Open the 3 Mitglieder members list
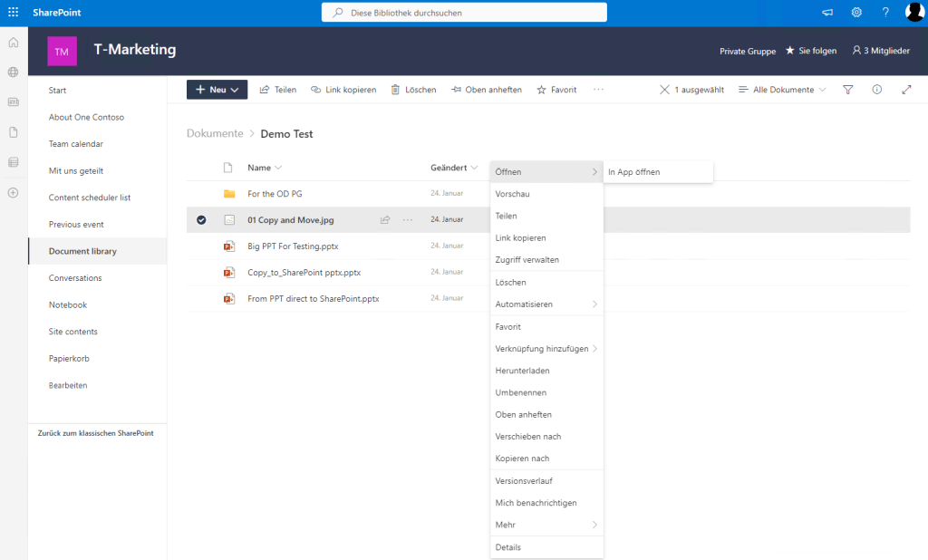 [x=880, y=51]
